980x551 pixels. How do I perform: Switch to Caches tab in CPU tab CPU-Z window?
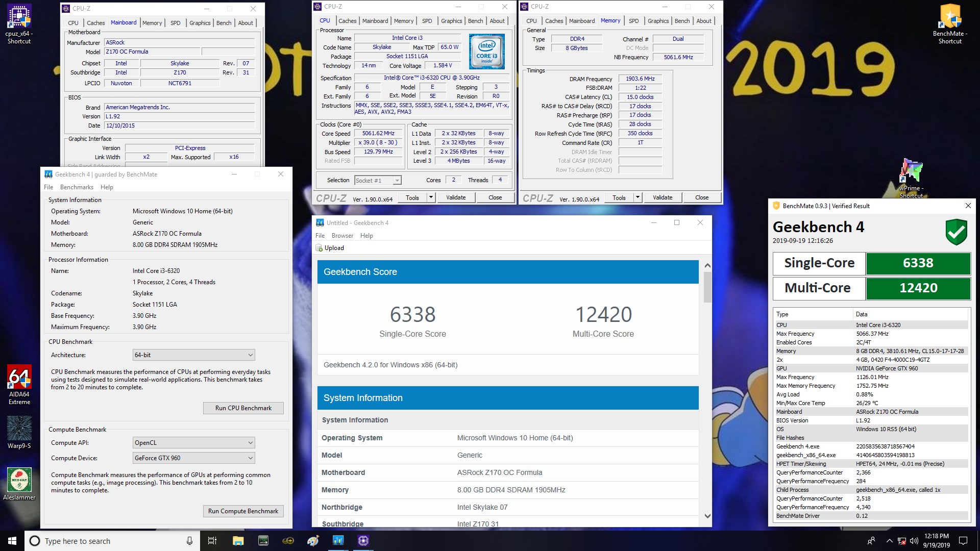(347, 21)
